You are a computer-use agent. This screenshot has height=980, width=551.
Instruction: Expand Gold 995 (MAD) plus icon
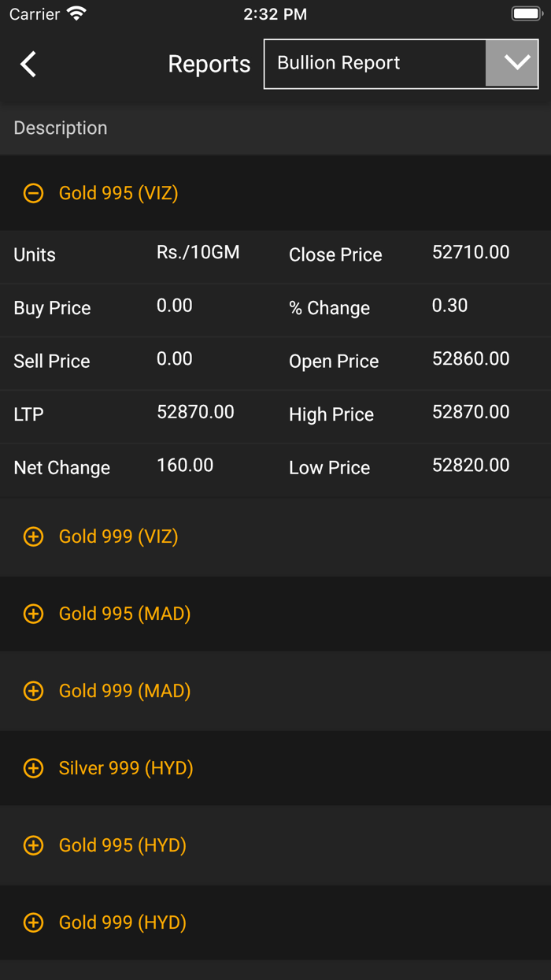tap(33, 614)
